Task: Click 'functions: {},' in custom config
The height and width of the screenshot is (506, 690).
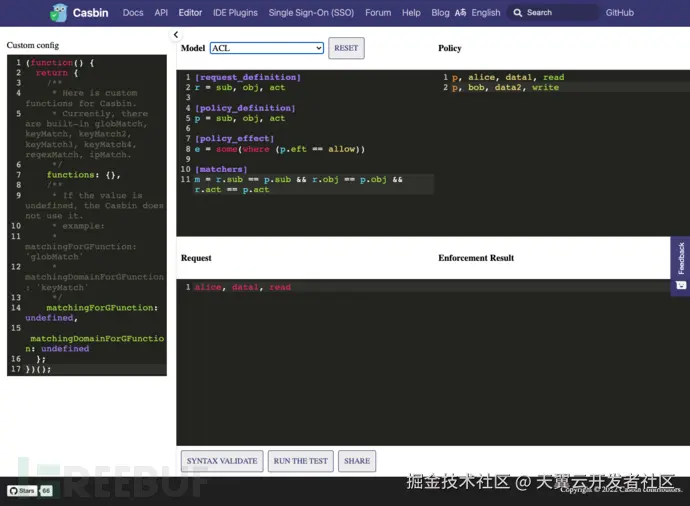Action: click(x=83, y=175)
